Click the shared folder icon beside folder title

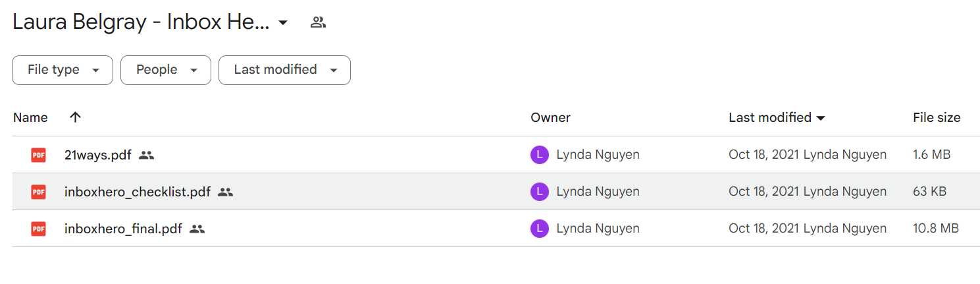(318, 22)
